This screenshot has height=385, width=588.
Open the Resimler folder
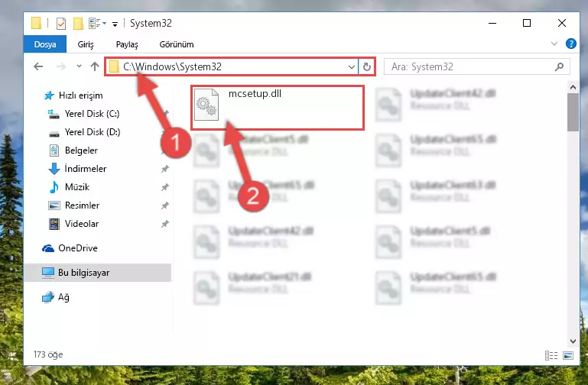point(82,205)
